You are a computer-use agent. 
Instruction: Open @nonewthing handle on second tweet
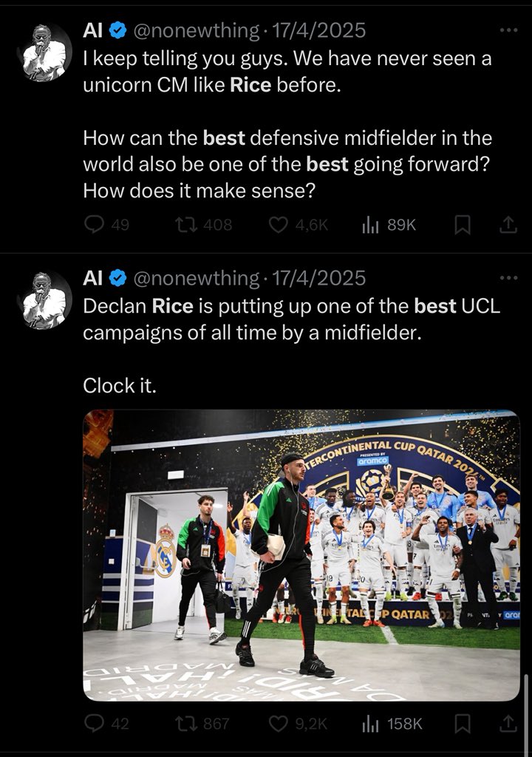click(x=196, y=278)
